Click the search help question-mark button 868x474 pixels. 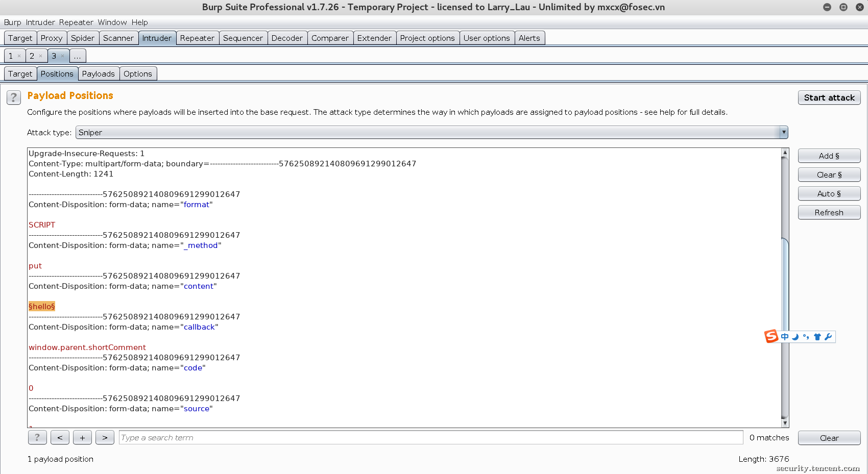[x=37, y=438]
